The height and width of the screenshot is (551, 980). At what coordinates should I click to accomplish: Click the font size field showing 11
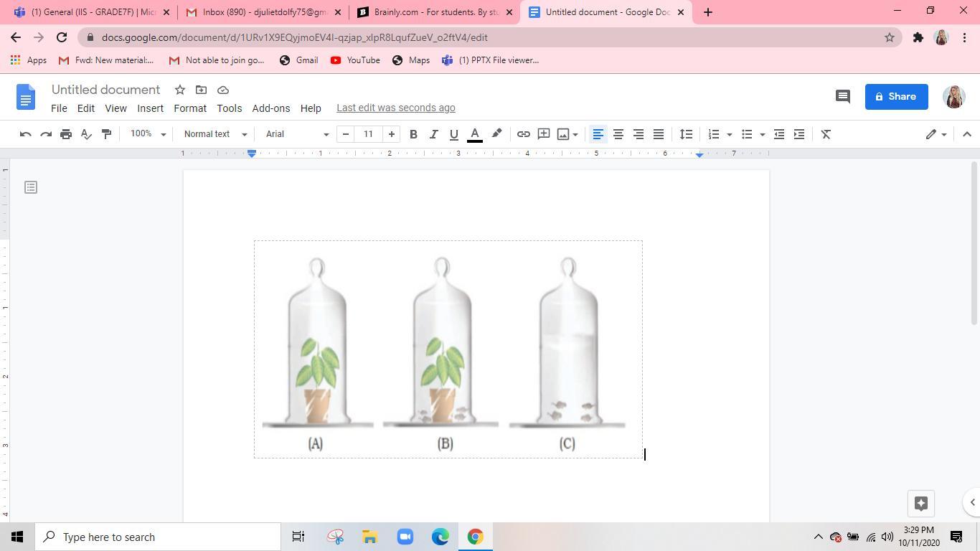click(368, 134)
